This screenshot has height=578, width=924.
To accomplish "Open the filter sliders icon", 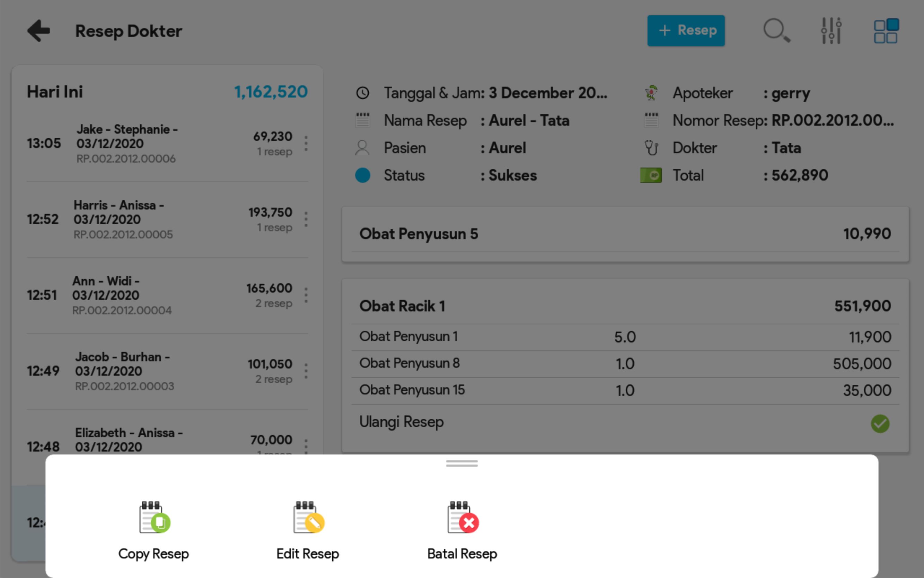I will pos(831,31).
